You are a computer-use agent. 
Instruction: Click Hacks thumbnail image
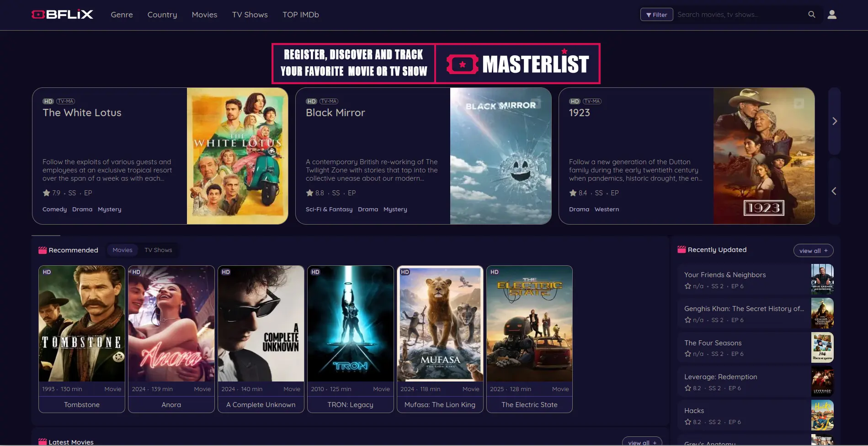click(x=822, y=415)
